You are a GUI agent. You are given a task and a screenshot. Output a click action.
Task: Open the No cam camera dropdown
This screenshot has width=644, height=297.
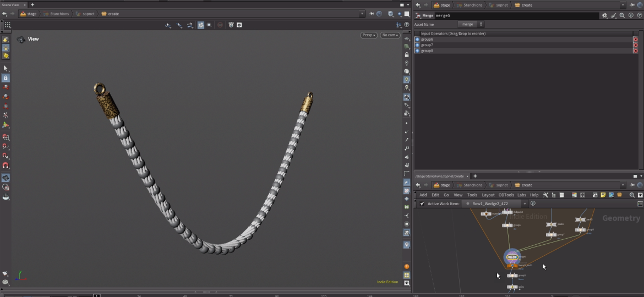(390, 35)
